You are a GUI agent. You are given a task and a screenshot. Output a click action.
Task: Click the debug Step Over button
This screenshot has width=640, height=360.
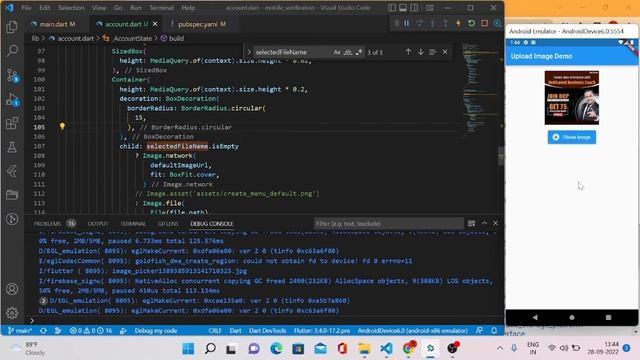coord(420,24)
